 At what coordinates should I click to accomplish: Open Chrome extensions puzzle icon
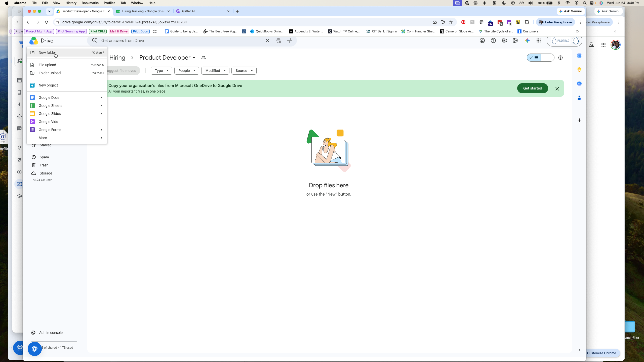pyautogui.click(x=527, y=22)
